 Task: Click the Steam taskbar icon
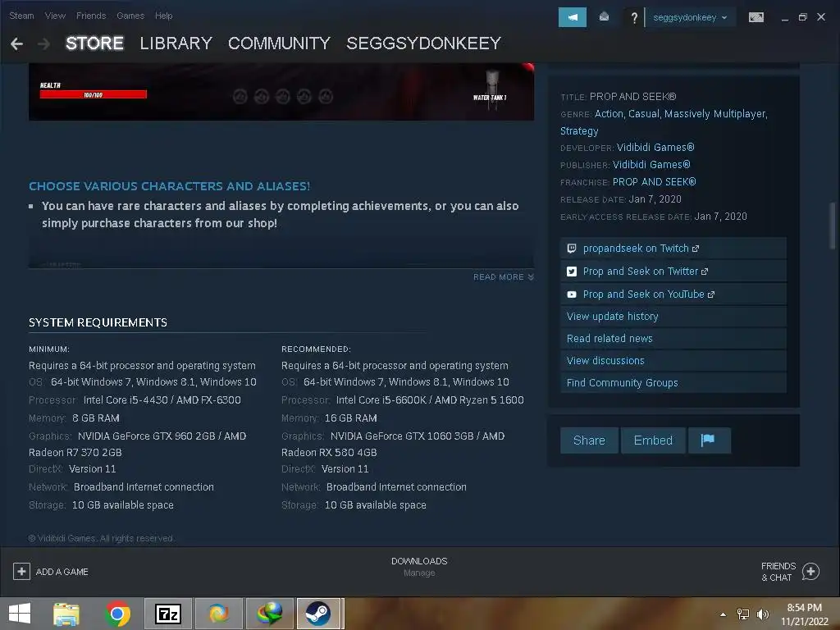pyautogui.click(x=319, y=614)
